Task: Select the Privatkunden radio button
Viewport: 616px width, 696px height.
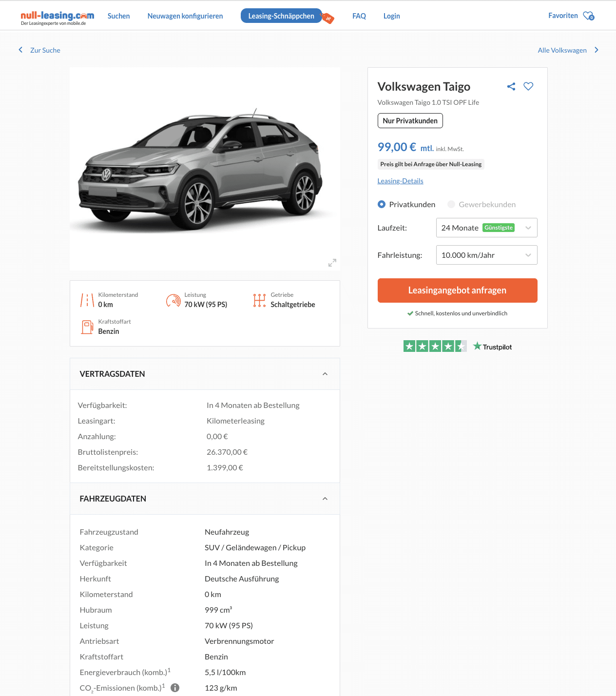Action: (x=382, y=204)
